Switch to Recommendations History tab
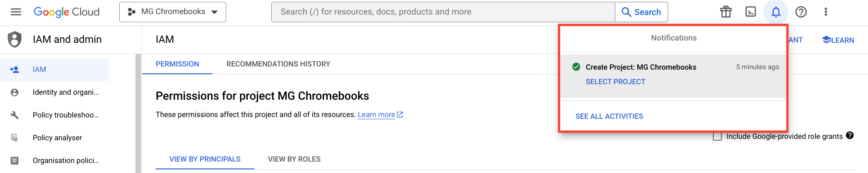Screen dimensions: 868x173 point(278,64)
